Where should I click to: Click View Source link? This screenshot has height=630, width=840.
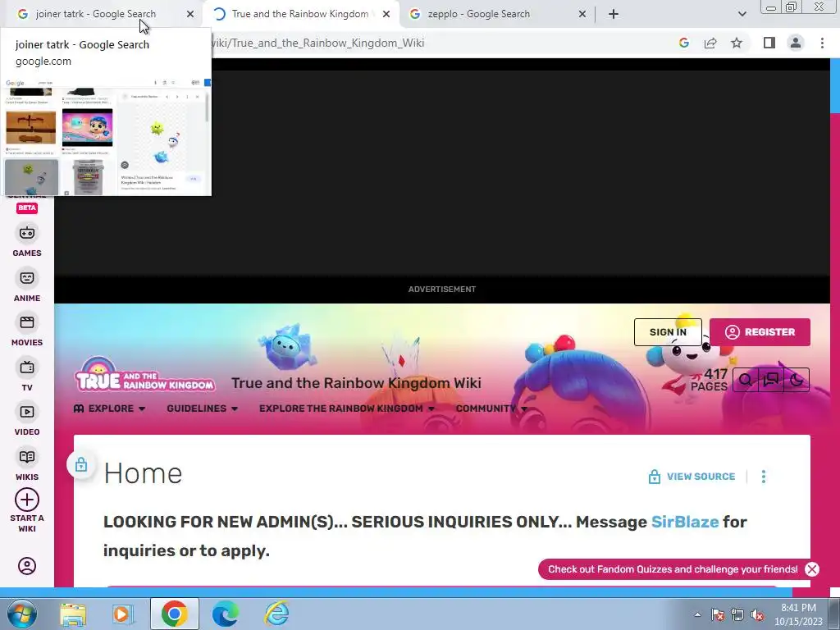[x=692, y=477]
